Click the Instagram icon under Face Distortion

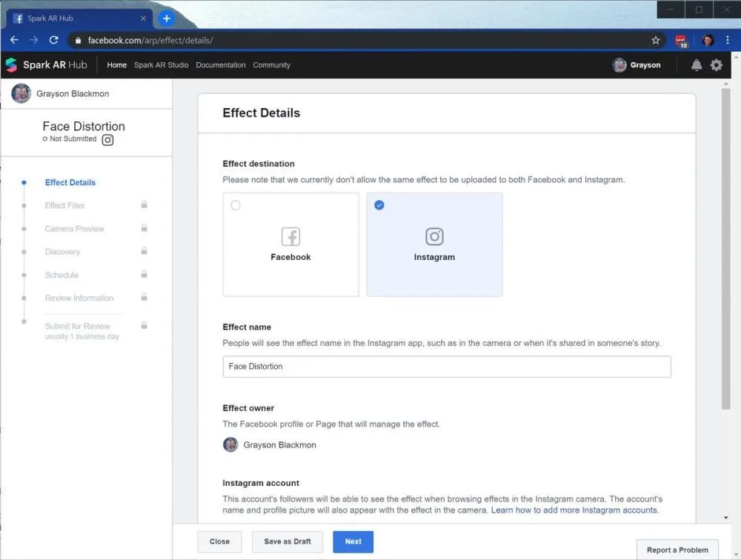coord(108,139)
